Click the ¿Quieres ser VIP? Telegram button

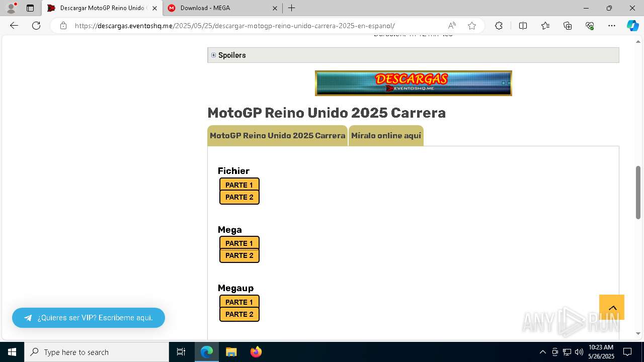click(89, 318)
